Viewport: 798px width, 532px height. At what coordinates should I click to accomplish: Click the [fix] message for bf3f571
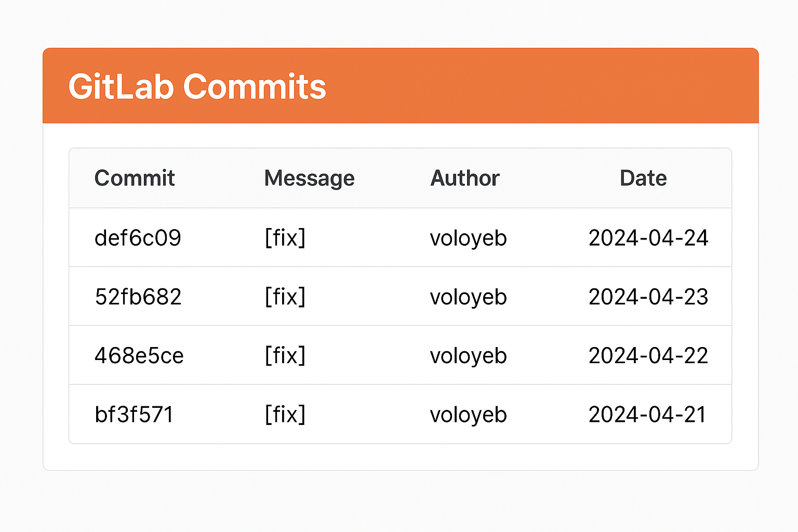click(285, 415)
